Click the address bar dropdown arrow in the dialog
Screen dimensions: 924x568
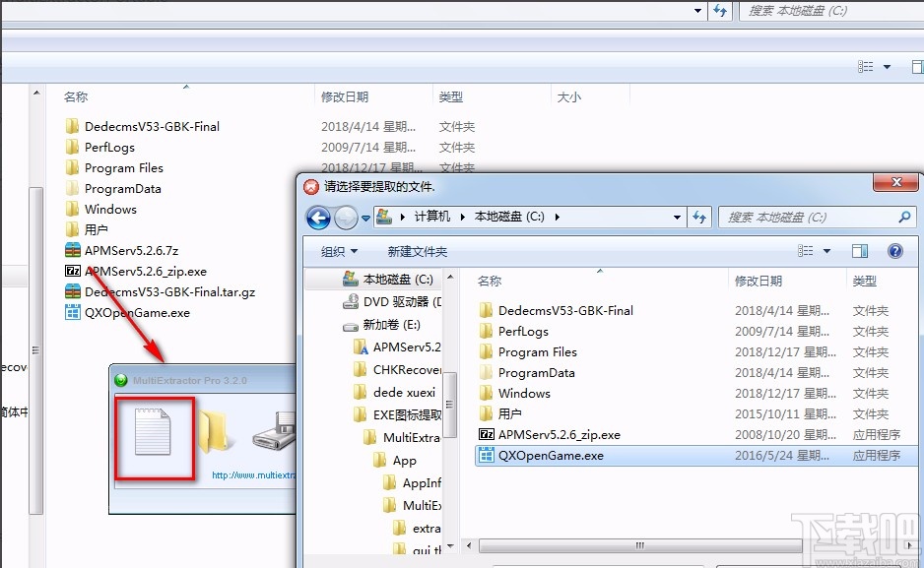(675, 217)
